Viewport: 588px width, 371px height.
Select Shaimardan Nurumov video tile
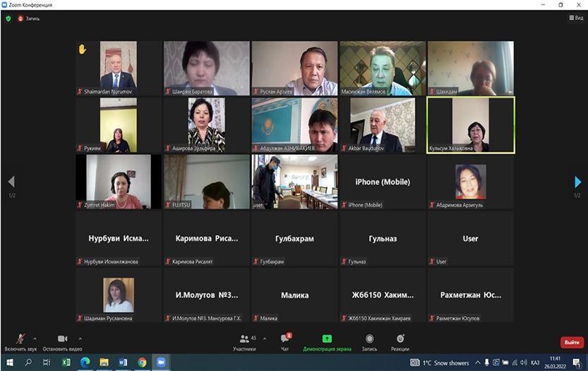point(118,68)
